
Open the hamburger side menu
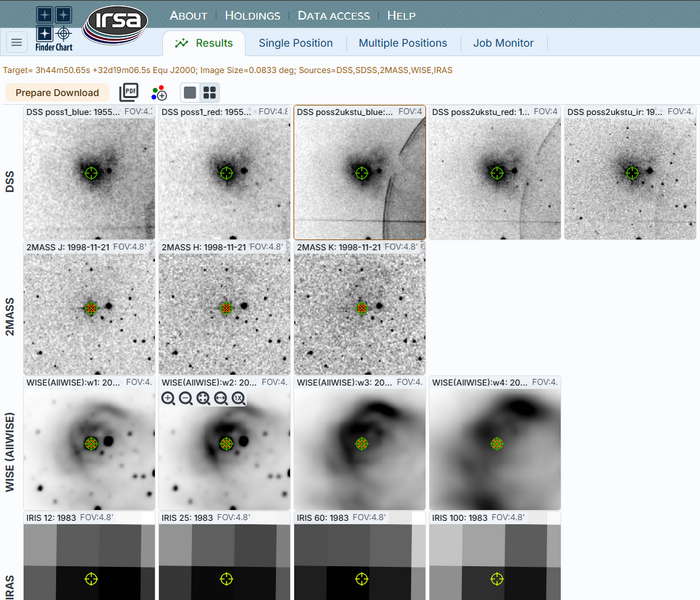[17, 42]
